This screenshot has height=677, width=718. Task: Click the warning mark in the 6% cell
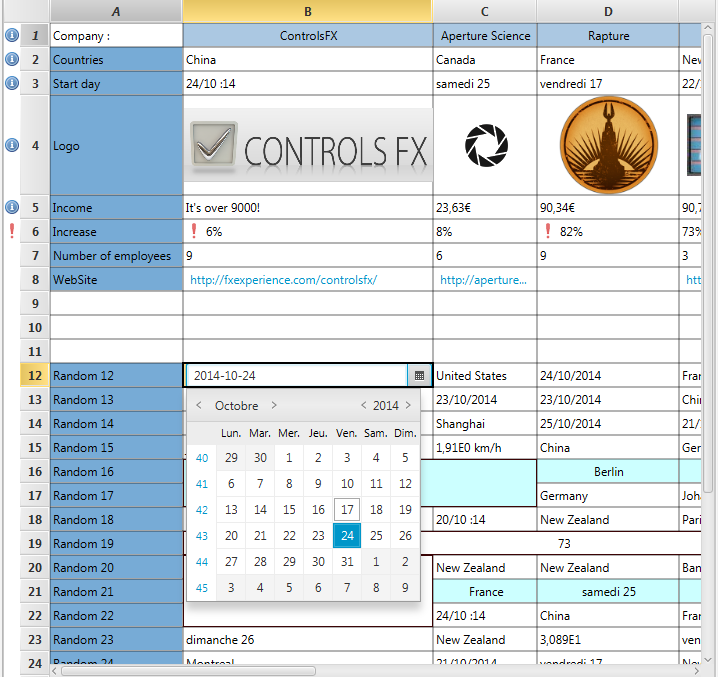pyautogui.click(x=194, y=231)
